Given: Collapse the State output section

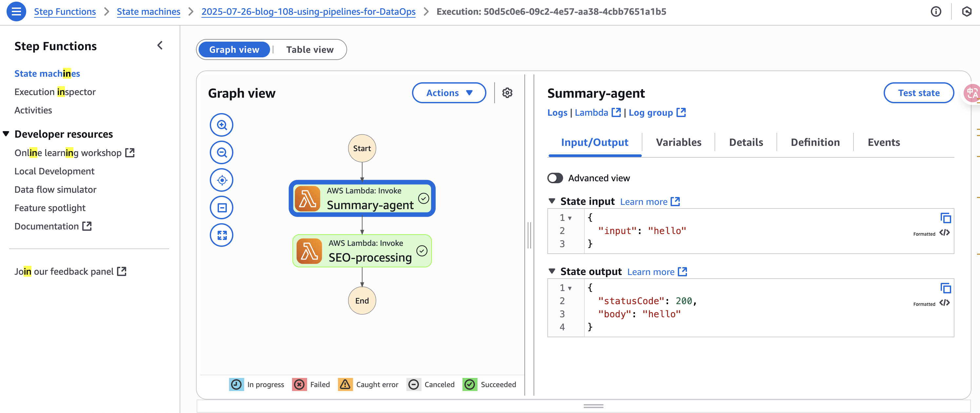Looking at the screenshot, I should click(x=552, y=271).
